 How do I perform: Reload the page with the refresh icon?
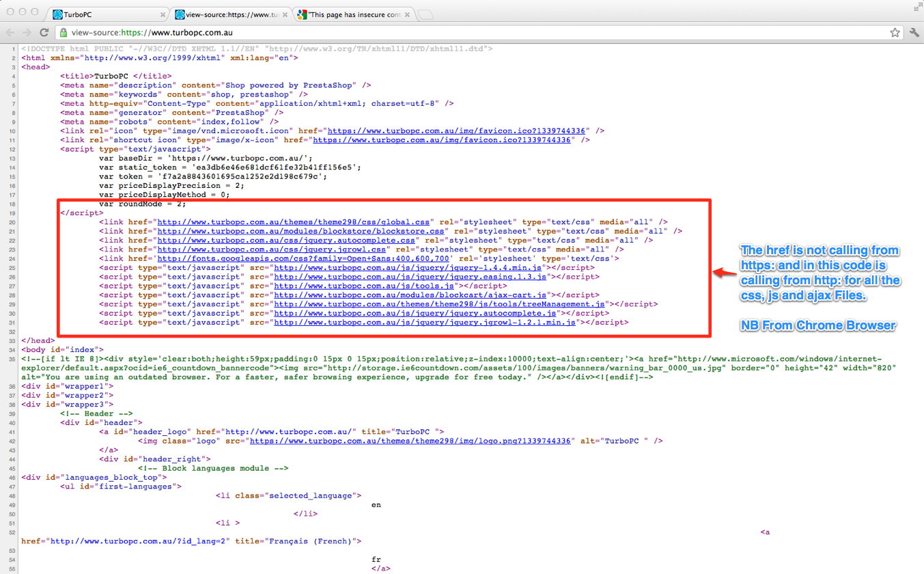pyautogui.click(x=44, y=32)
